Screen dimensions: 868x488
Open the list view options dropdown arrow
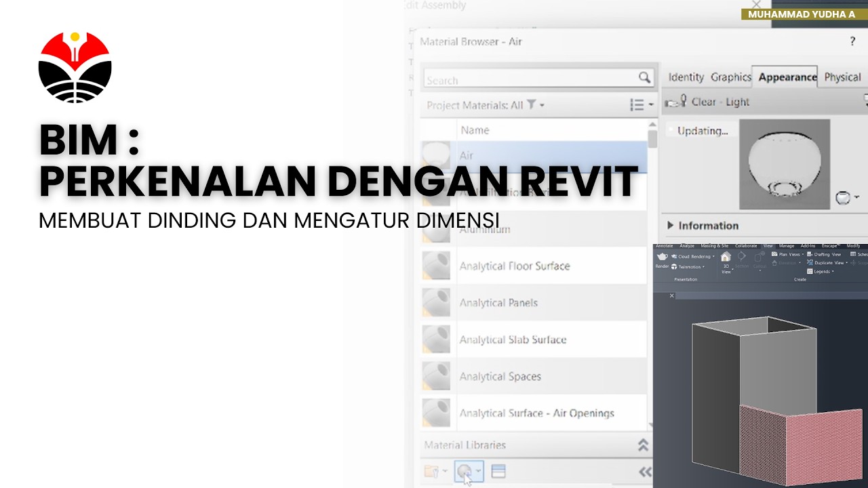coord(651,104)
